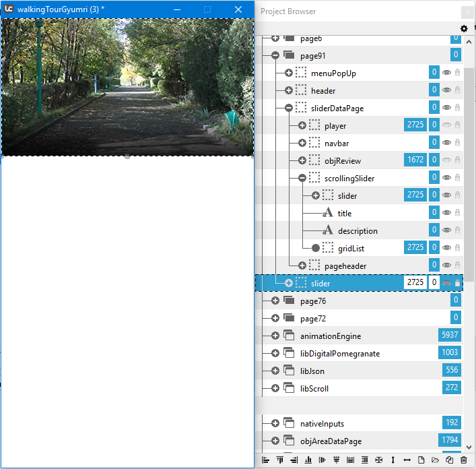Click the street image on the card
The height and width of the screenshot is (469, 476).
[x=127, y=86]
